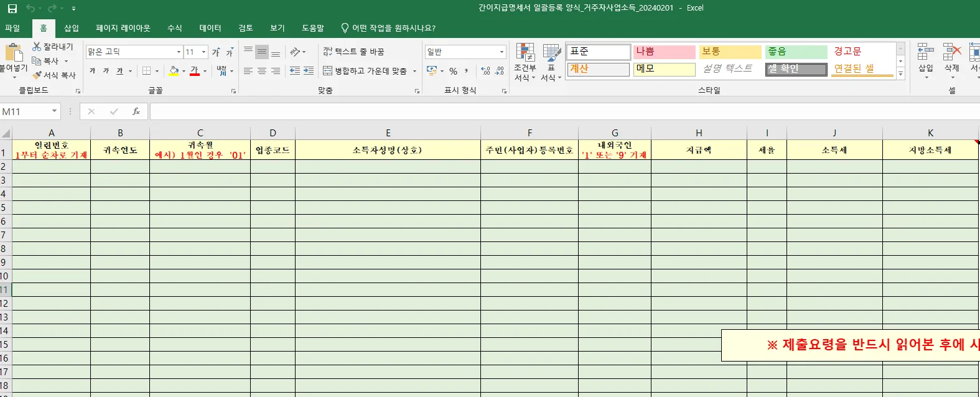
Task: Open font group dialog launcher
Action: 234,91
